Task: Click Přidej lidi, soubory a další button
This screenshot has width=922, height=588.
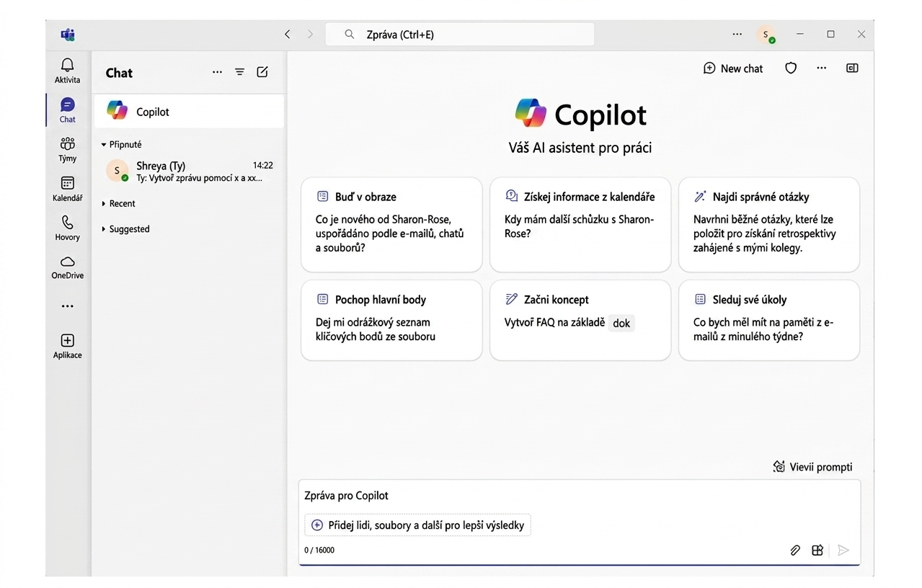Action: [417, 525]
